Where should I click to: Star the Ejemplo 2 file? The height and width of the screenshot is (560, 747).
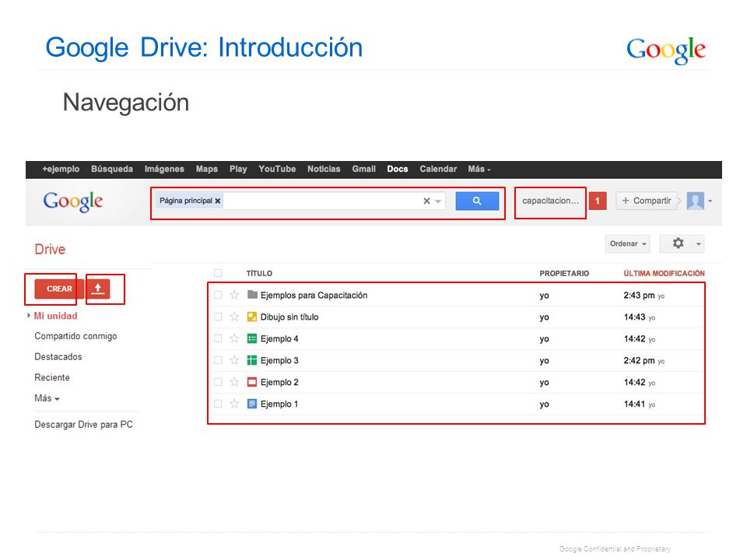234,382
